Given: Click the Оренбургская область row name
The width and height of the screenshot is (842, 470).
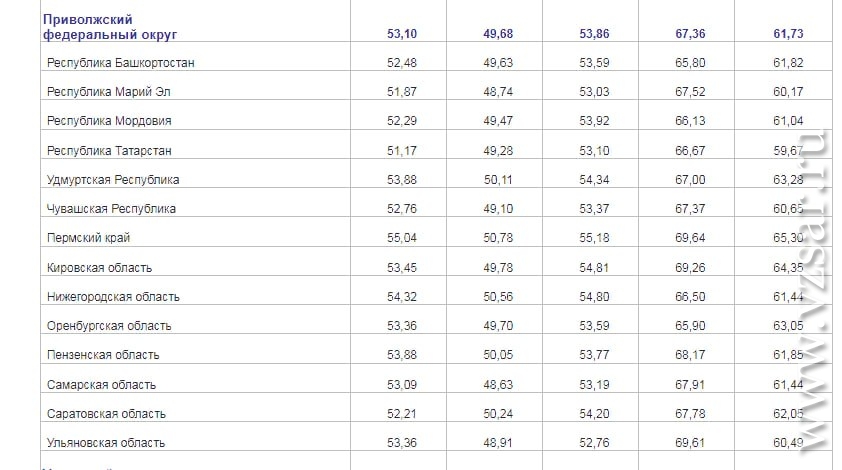Looking at the screenshot, I should (109, 326).
